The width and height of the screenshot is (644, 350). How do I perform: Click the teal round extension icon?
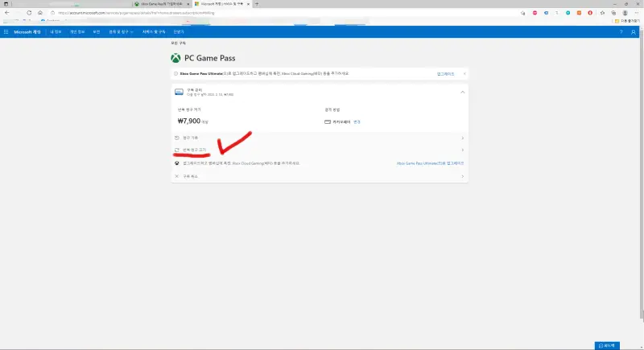(568, 13)
